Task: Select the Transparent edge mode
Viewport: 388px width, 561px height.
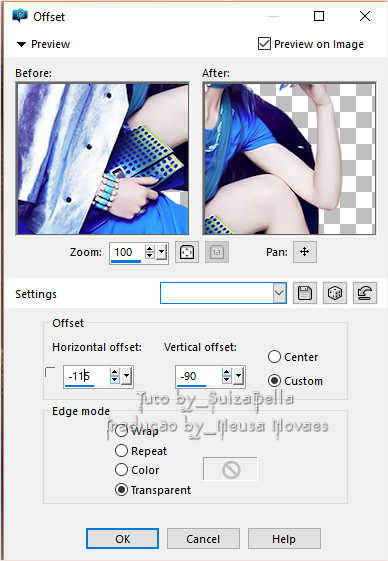Action: click(x=121, y=489)
